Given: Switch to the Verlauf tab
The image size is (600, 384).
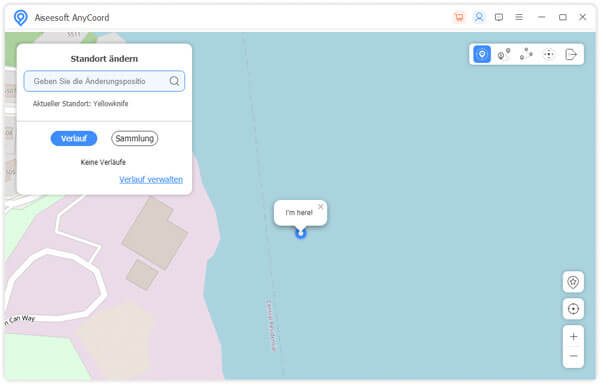Looking at the screenshot, I should coord(74,138).
